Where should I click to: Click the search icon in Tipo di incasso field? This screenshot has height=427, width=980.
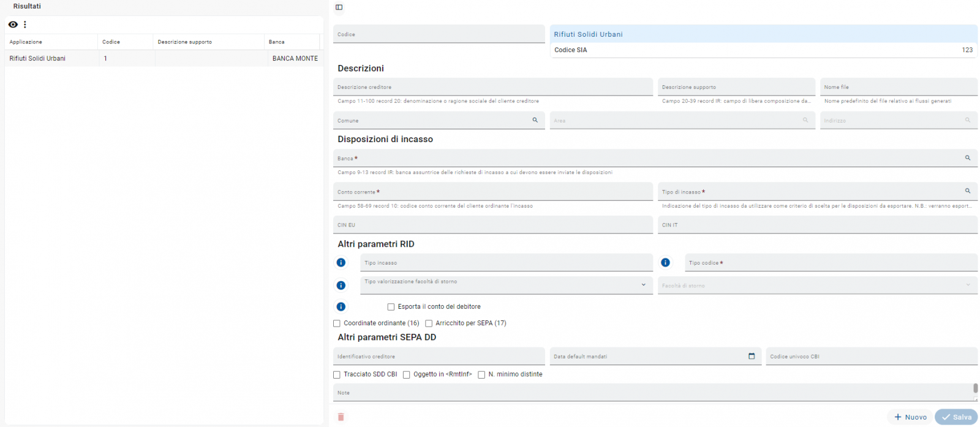click(x=968, y=191)
